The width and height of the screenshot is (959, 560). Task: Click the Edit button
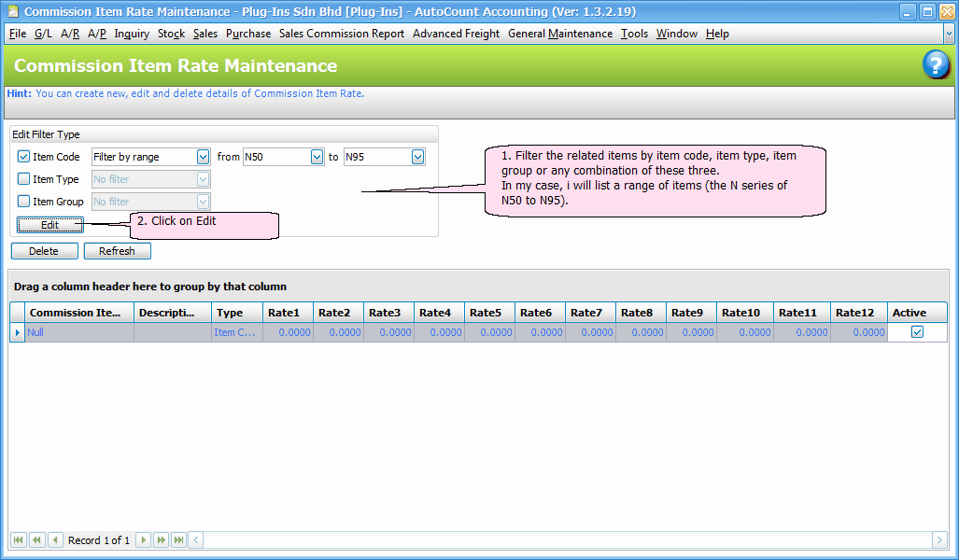point(50,225)
